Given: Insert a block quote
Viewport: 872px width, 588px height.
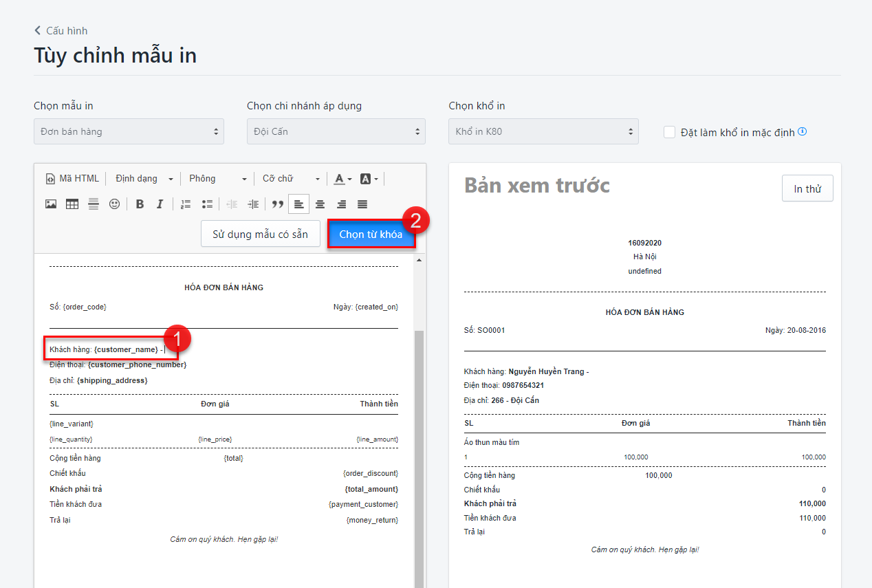Looking at the screenshot, I should [278, 204].
